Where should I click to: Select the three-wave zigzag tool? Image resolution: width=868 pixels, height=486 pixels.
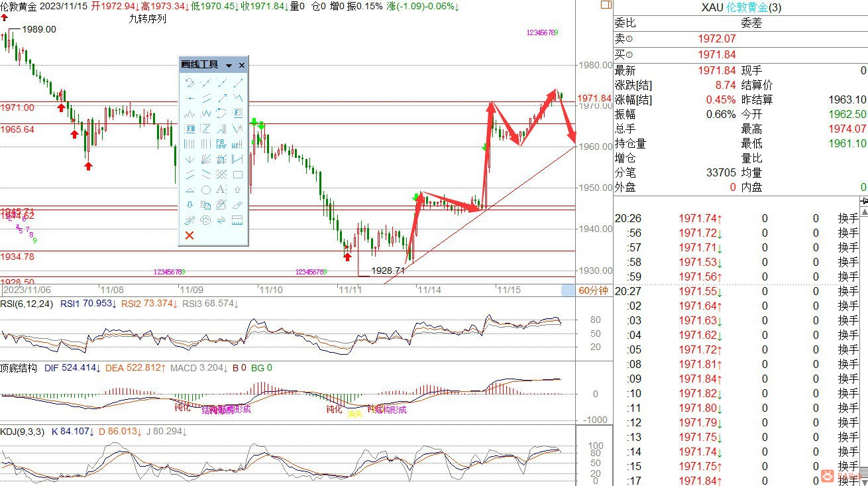click(238, 98)
